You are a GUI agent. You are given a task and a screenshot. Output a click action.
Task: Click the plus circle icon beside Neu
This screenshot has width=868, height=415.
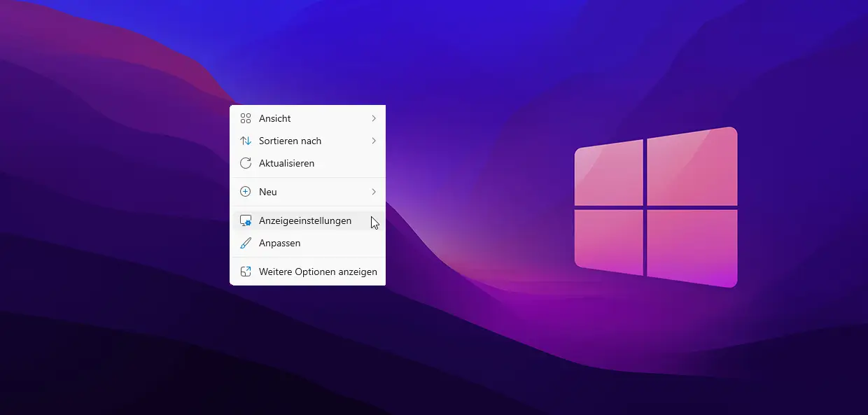(x=246, y=192)
